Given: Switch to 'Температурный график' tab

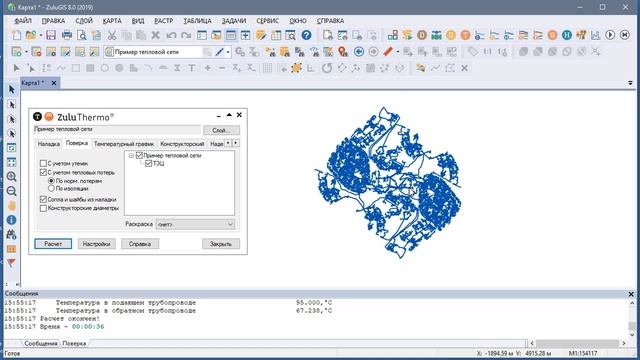Looking at the screenshot, I should (124, 144).
